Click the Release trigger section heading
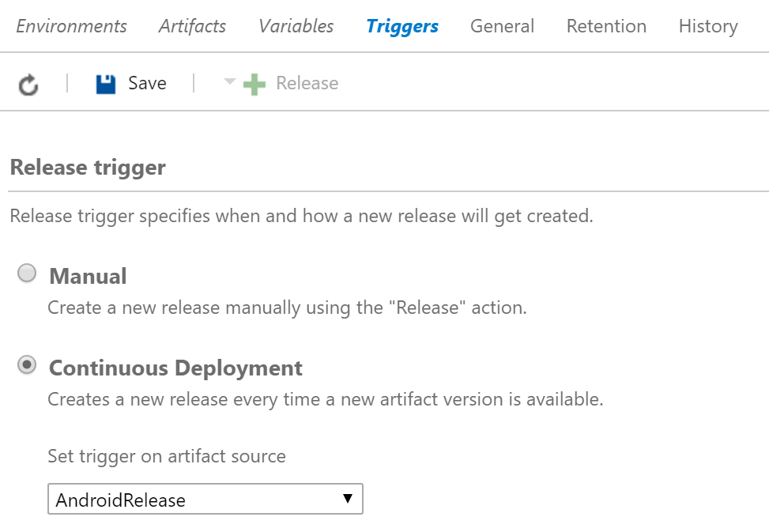The height and width of the screenshot is (532, 769). 87,167
